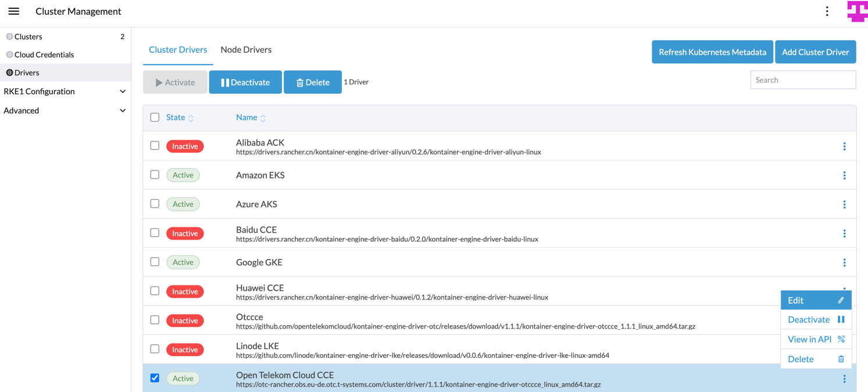Click the Drivers globe icon in sidebar
Screen dimensions: 868x392
[x=9, y=73]
